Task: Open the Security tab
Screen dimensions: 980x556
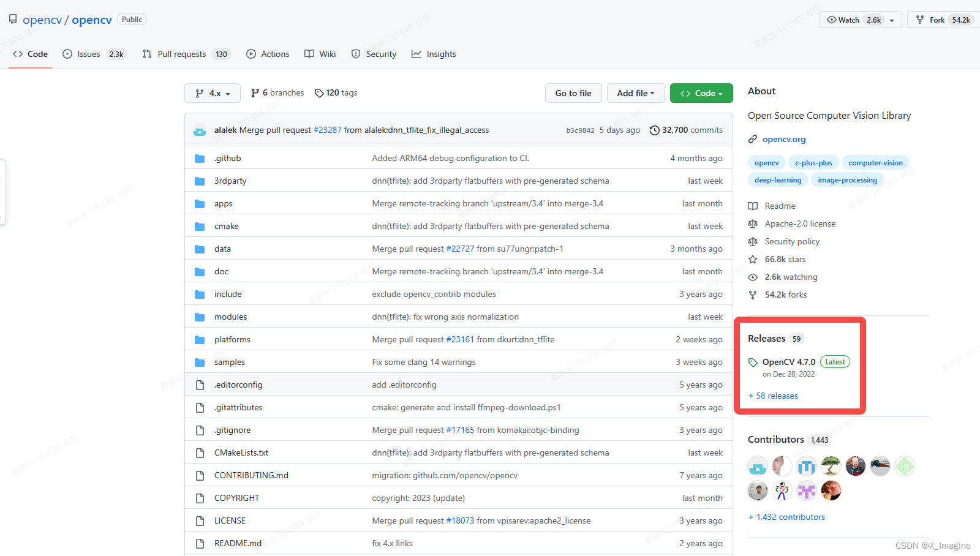Action: pyautogui.click(x=374, y=54)
